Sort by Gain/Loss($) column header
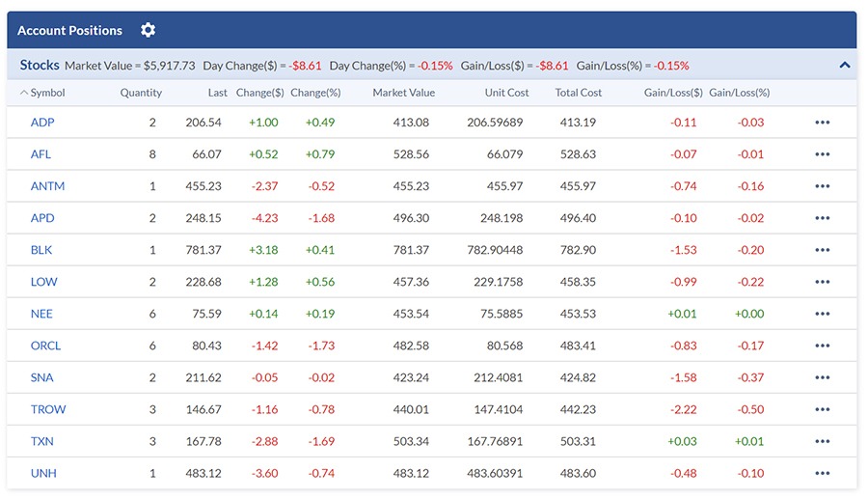 click(673, 93)
